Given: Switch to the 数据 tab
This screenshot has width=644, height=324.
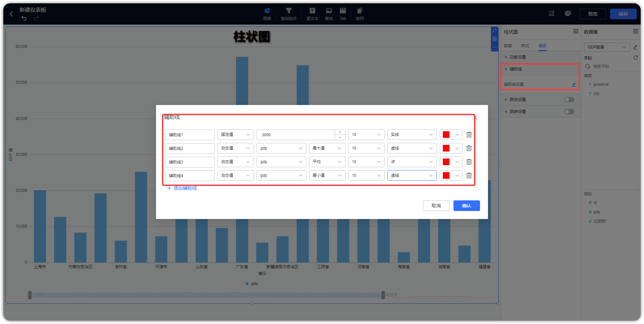Looking at the screenshot, I should click(508, 46).
